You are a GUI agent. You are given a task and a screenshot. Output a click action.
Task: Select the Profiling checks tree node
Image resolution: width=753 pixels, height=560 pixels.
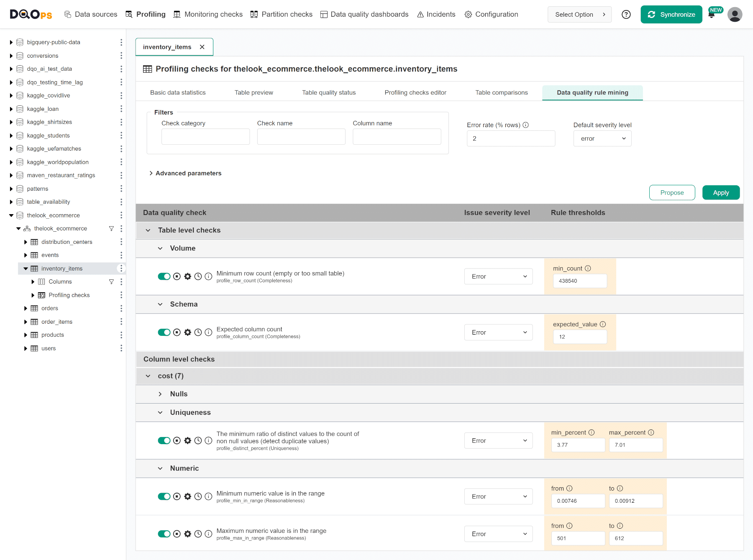(69, 295)
